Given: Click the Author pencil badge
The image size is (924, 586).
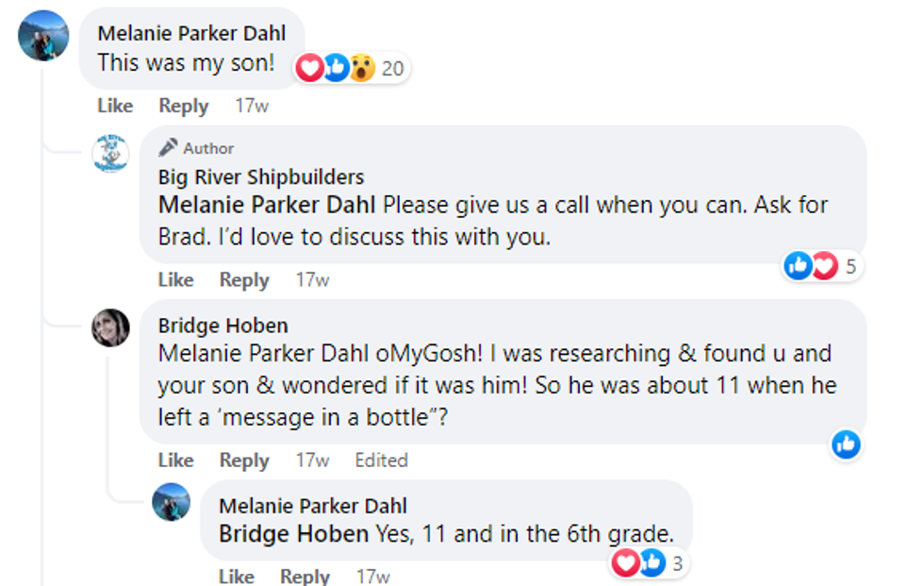Looking at the screenshot, I should pyautogui.click(x=169, y=148).
